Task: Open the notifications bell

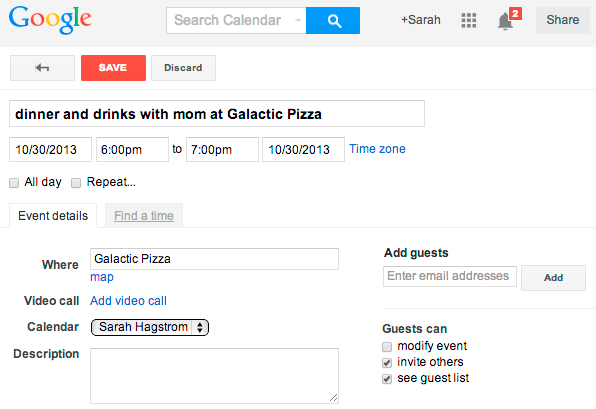Action: tap(505, 21)
